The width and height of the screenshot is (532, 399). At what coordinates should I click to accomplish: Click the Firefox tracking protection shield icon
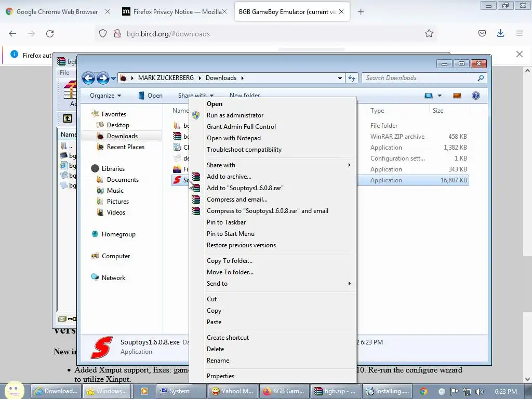click(103, 34)
